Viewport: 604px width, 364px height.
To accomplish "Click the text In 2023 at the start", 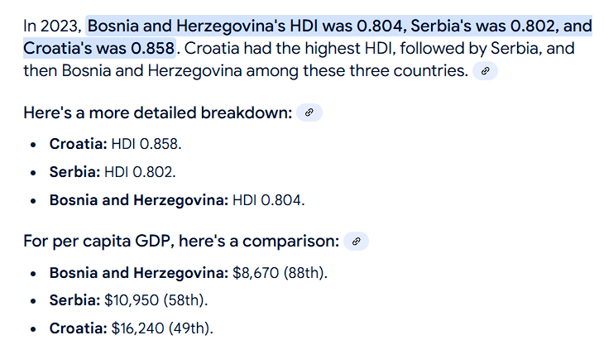I will (x=52, y=26).
